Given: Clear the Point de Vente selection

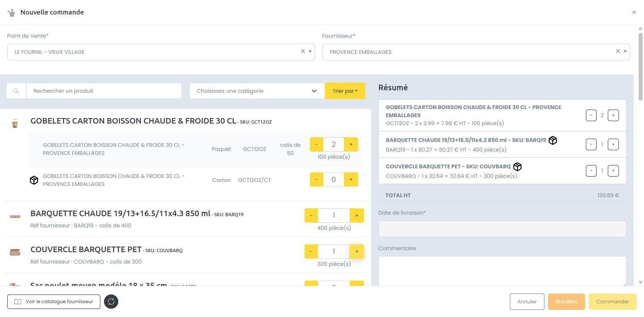Looking at the screenshot, I should click(x=303, y=51).
